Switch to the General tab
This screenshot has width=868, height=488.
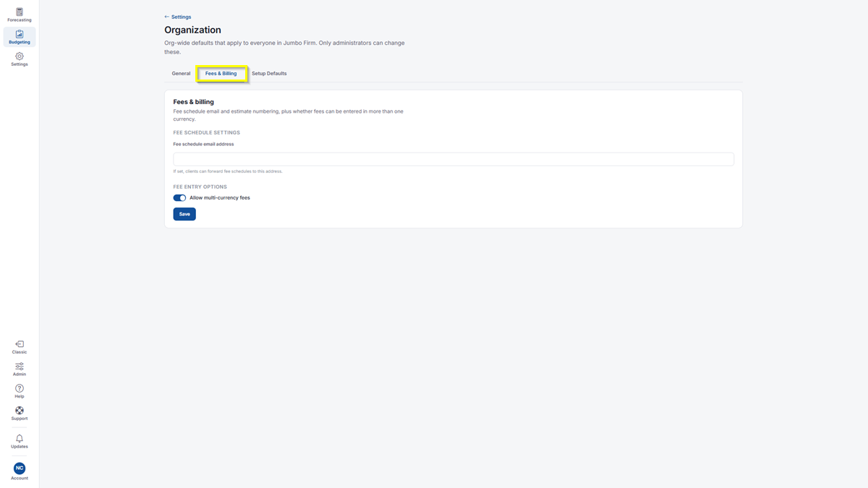click(181, 74)
